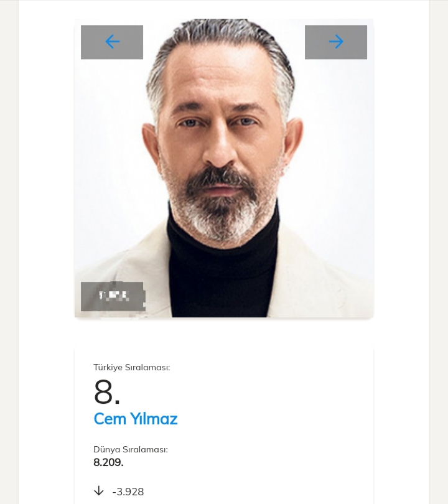Viewport: 448px width, 504px height.
Task: Click the large rank number 8.
Action: tap(107, 392)
